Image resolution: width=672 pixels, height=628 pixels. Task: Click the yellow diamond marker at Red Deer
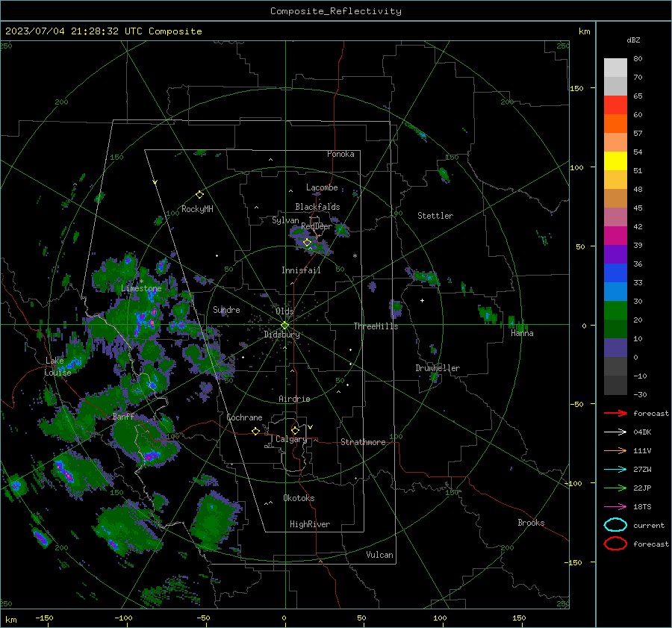[x=307, y=243]
